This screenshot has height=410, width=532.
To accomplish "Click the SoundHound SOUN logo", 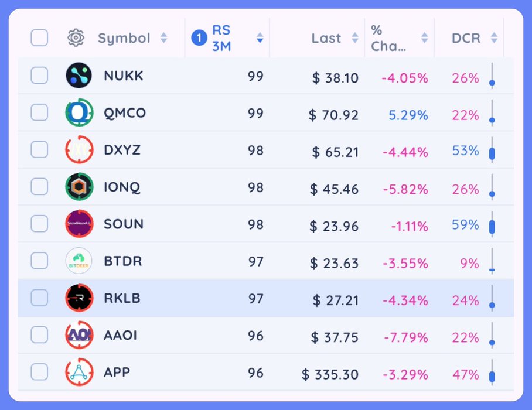I will point(79,224).
